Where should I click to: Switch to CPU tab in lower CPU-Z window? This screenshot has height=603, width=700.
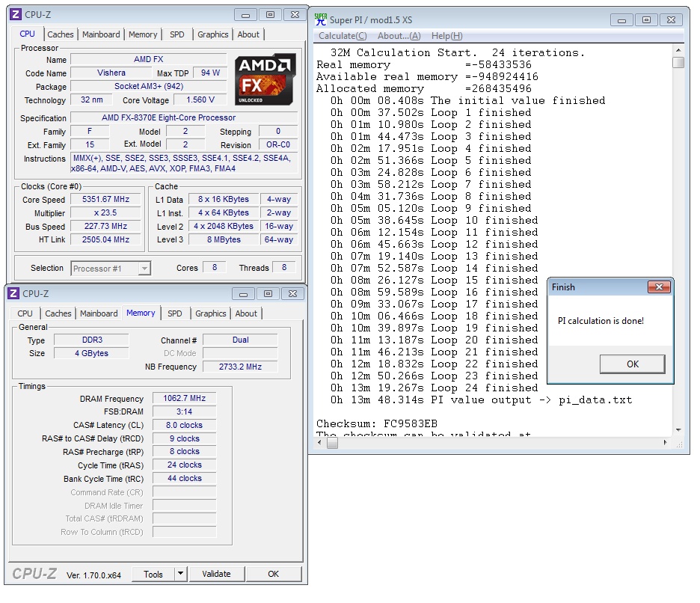point(25,313)
